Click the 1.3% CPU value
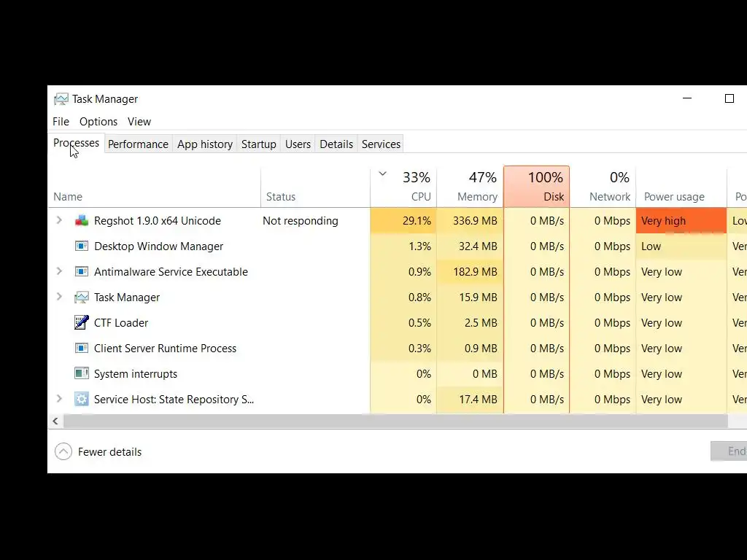This screenshot has height=560, width=747. [x=419, y=246]
